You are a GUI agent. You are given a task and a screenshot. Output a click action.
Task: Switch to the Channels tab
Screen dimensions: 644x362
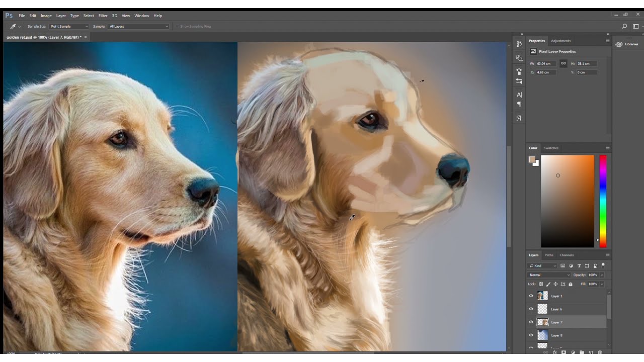[x=567, y=255]
